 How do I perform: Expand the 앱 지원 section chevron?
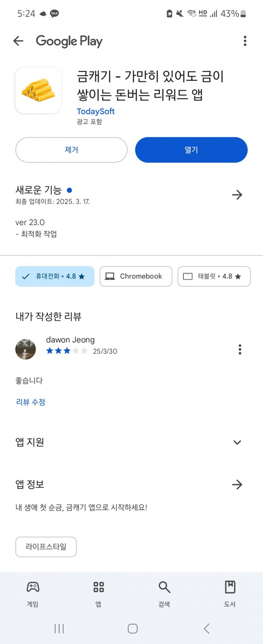(x=237, y=442)
